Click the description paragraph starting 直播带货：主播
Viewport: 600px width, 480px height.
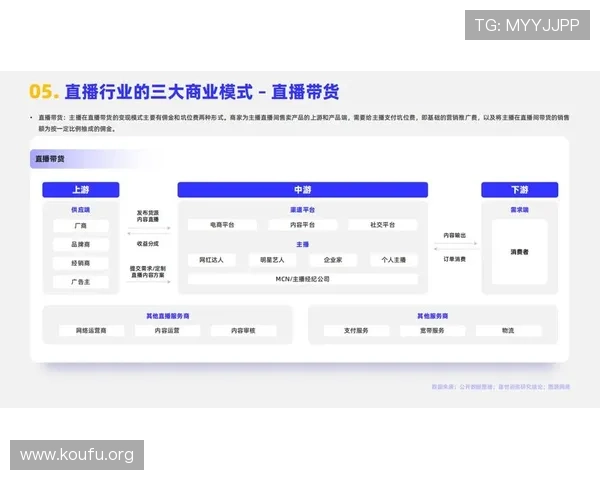(x=303, y=123)
